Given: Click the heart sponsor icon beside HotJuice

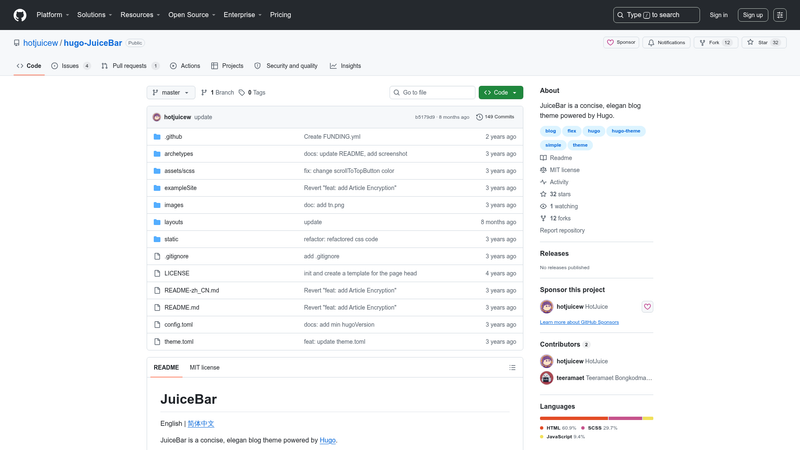Looking at the screenshot, I should coord(647,307).
